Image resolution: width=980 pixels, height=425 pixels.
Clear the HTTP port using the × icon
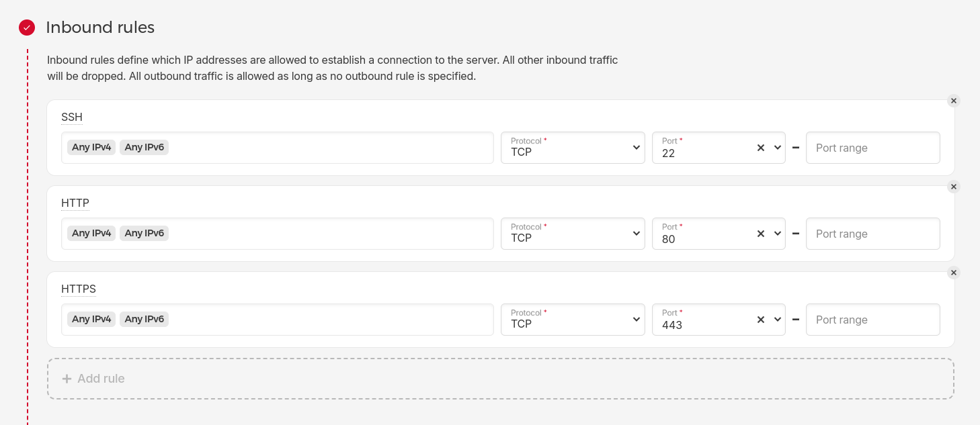(760, 234)
